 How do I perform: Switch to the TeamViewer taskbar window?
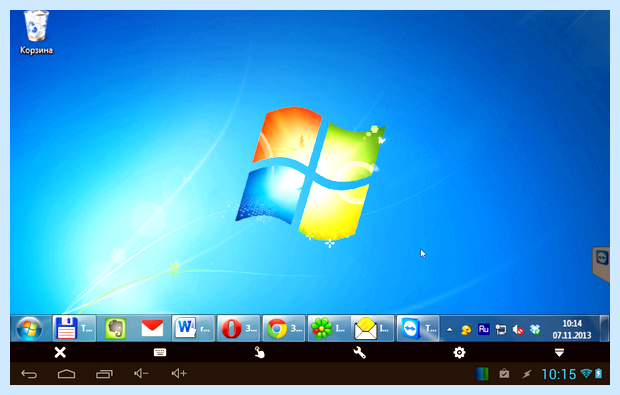(x=418, y=328)
